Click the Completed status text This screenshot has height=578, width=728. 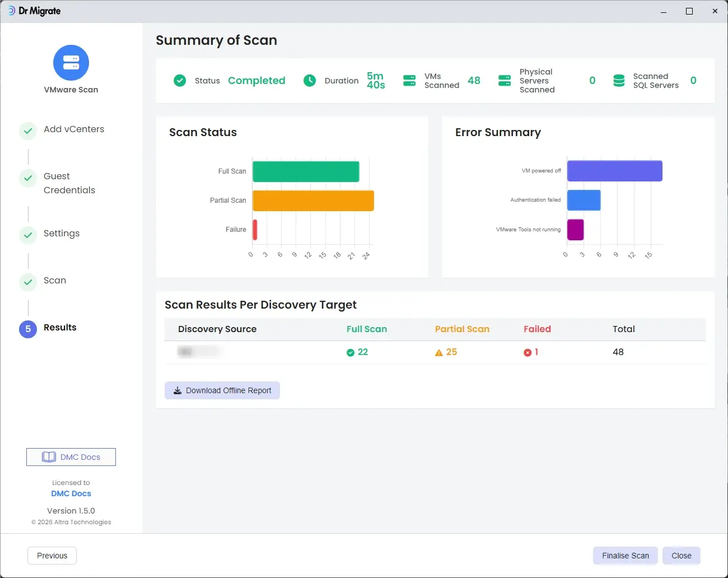click(256, 81)
